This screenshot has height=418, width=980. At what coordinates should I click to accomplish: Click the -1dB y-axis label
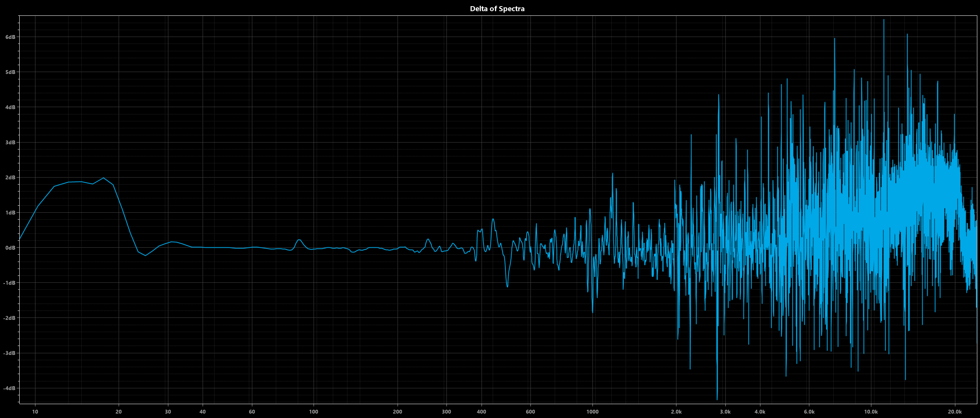pos(10,283)
